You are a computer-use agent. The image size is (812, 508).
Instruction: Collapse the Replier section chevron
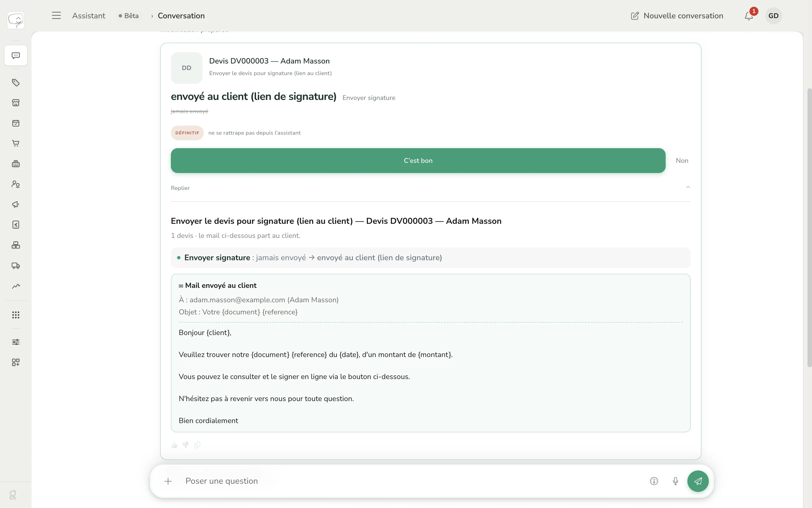(x=688, y=187)
